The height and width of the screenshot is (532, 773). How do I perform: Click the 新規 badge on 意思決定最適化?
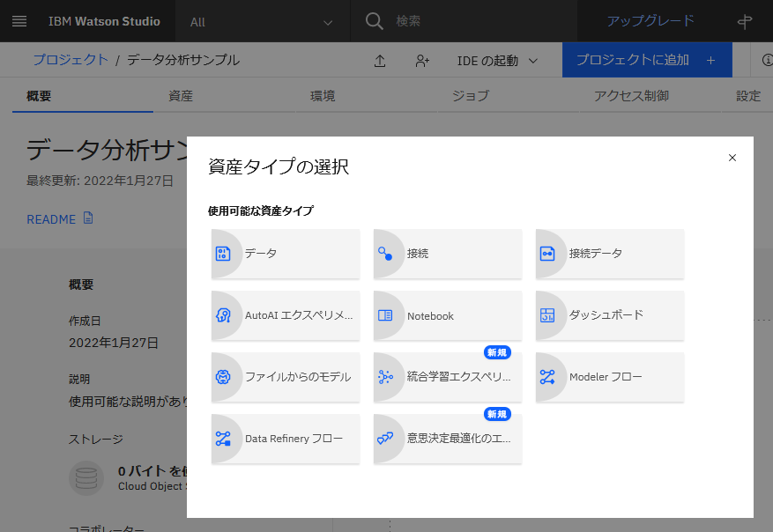(497, 414)
